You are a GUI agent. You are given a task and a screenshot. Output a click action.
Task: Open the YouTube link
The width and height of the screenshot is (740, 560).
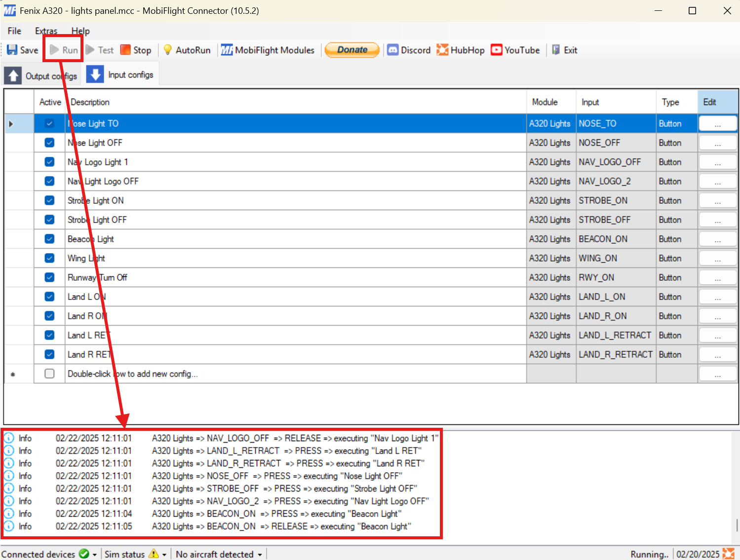(x=515, y=50)
